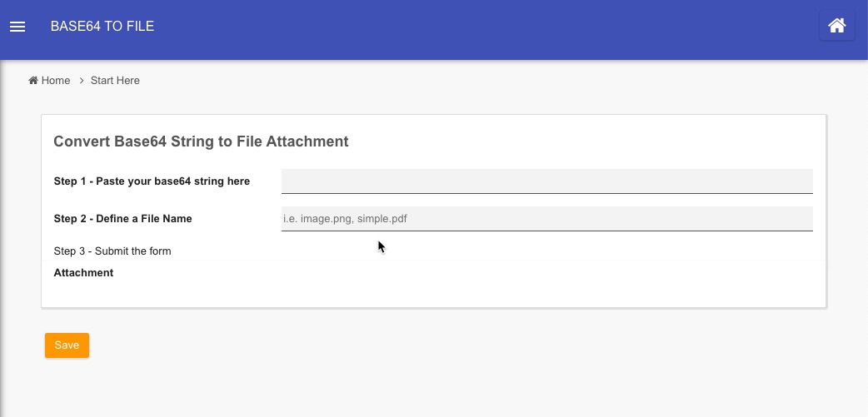Click the Step 2 Define a File Name label
Image resolution: width=868 pixels, height=417 pixels.
click(x=123, y=219)
